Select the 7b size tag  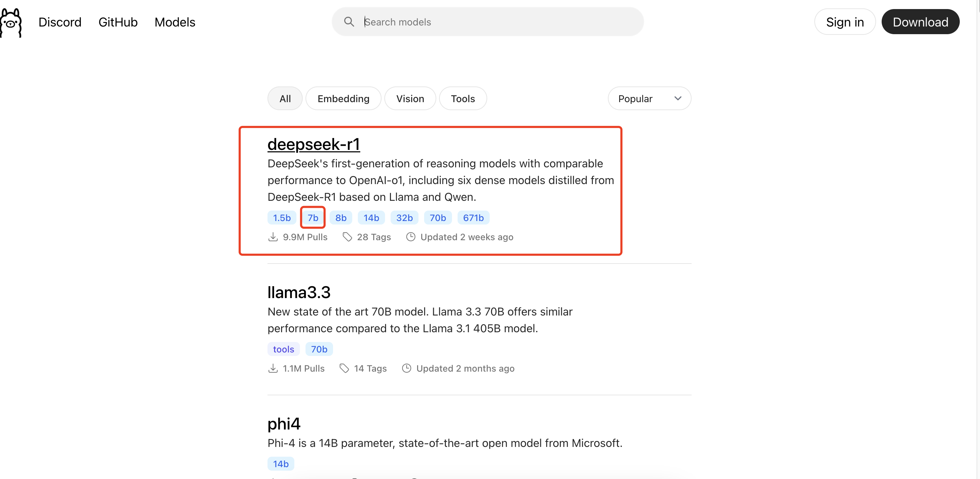point(313,218)
